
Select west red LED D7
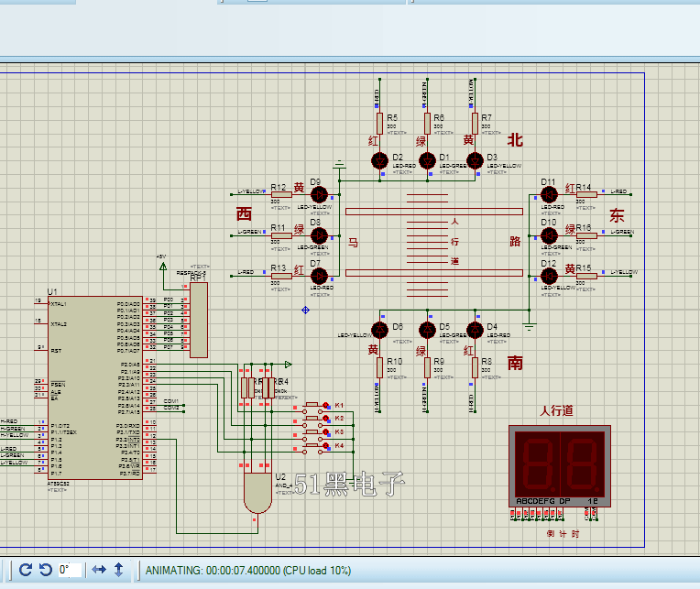pyautogui.click(x=319, y=276)
